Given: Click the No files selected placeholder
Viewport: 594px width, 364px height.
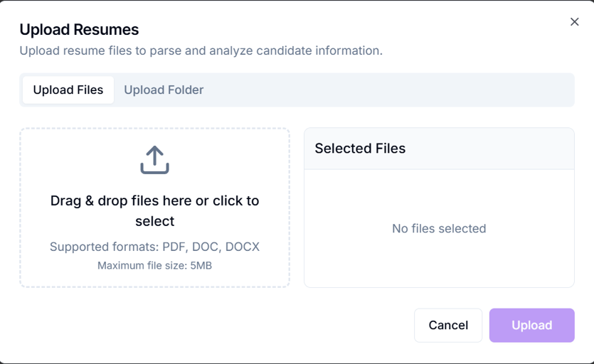Looking at the screenshot, I should (x=439, y=229).
